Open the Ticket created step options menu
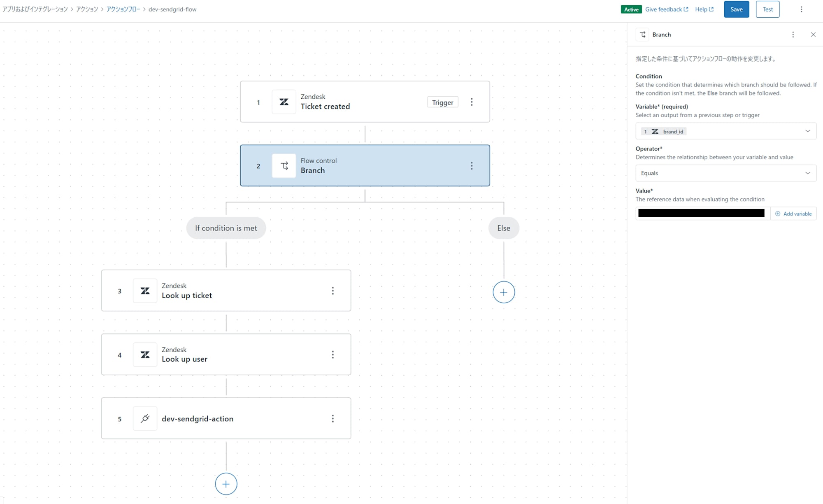 click(472, 102)
